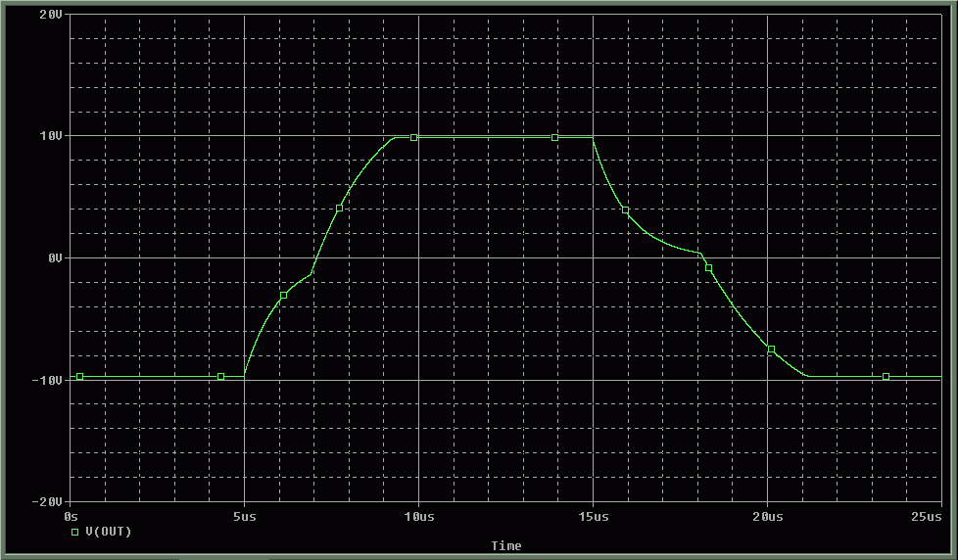This screenshot has height=560, width=958.
Task: Click the rising-edge marker near -3V
Action: point(283,295)
